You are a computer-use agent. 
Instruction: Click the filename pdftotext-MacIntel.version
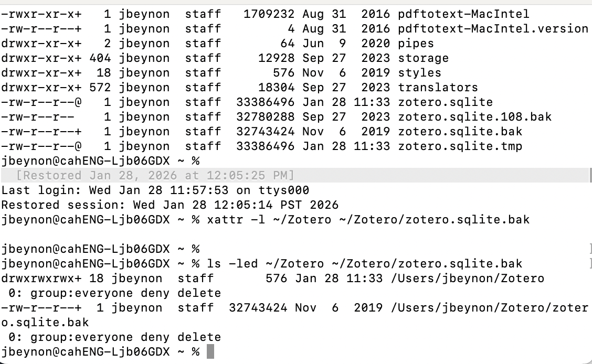(493, 29)
